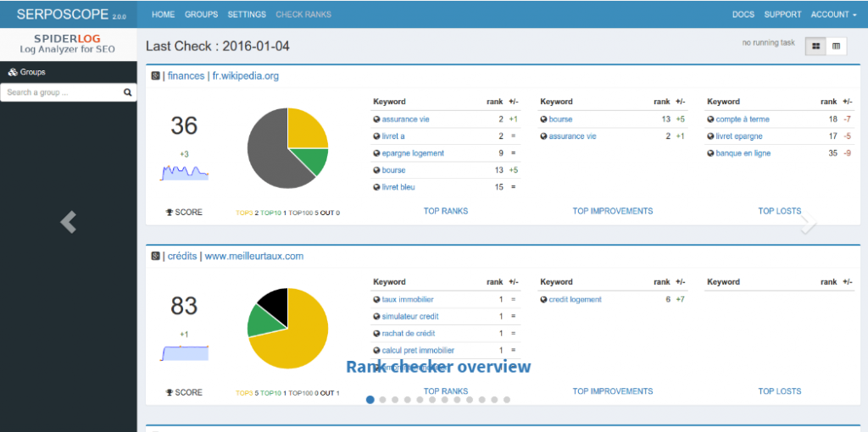This screenshot has width=868, height=432.
Task: Click the trophy icon in finances panel
Action: click(x=170, y=212)
